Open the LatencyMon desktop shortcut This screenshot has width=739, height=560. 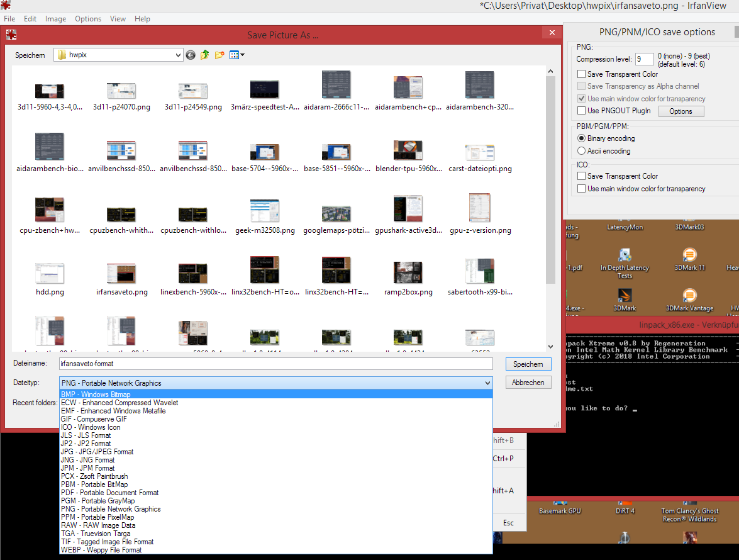tap(625, 227)
